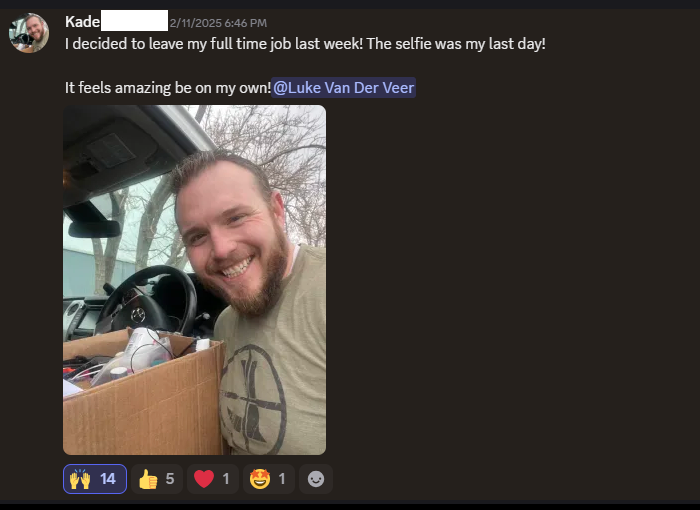The width and height of the screenshot is (700, 510).
Task: Click the thumbs up count of 5
Action: tap(170, 479)
